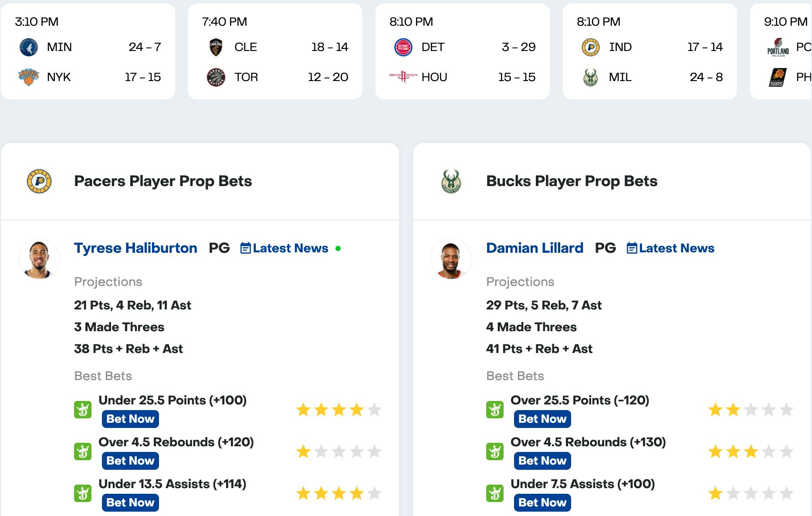The image size is (812, 516).
Task: Click DraftKings icon beside Lillard's Over 4.5 Rebounds
Action: pos(495,451)
